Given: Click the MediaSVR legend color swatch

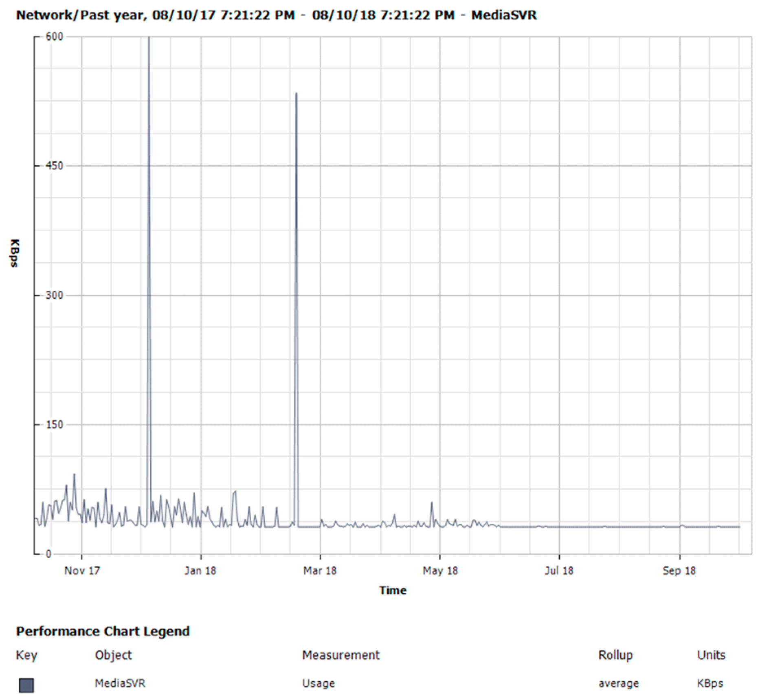Looking at the screenshot, I should point(26,685).
